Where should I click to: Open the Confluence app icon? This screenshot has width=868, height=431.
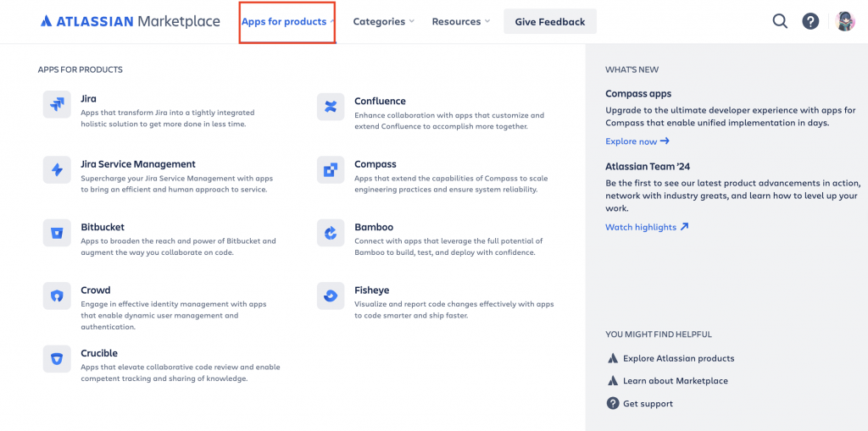point(331,107)
